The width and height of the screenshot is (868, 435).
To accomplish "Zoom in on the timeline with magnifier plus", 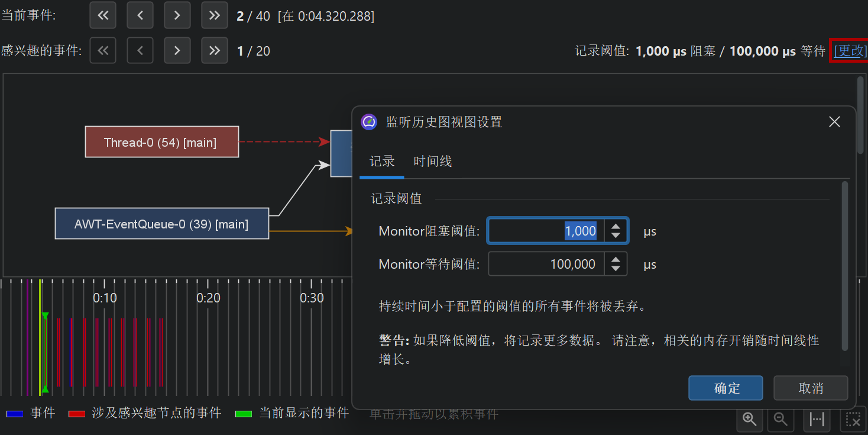I will coord(750,420).
